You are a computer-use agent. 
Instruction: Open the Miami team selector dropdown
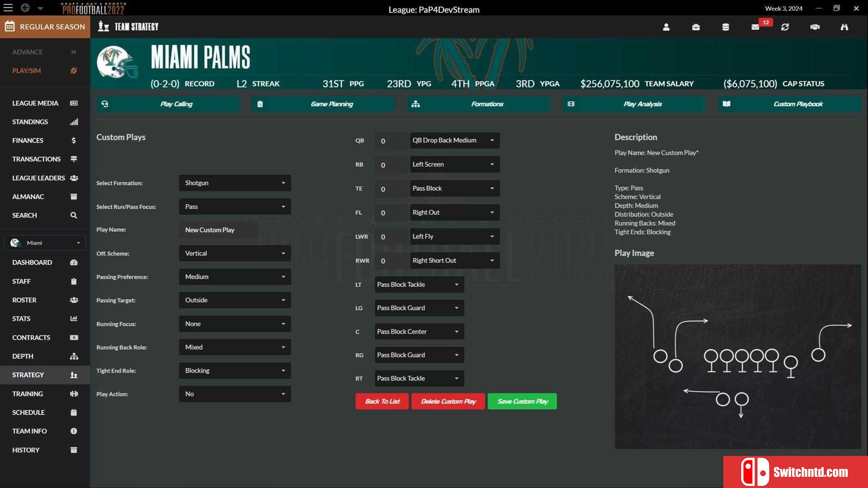click(x=45, y=243)
